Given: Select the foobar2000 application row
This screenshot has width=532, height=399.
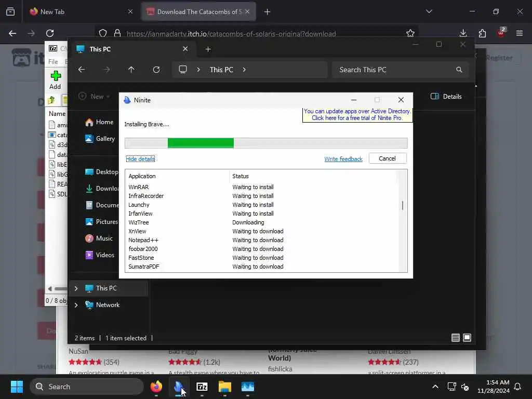Looking at the screenshot, I should [261, 249].
